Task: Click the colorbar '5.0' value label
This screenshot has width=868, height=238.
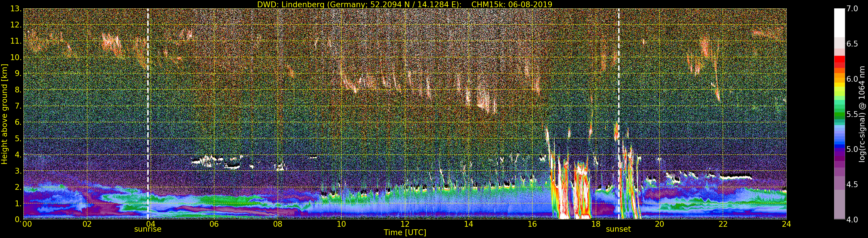Action: click(x=852, y=149)
